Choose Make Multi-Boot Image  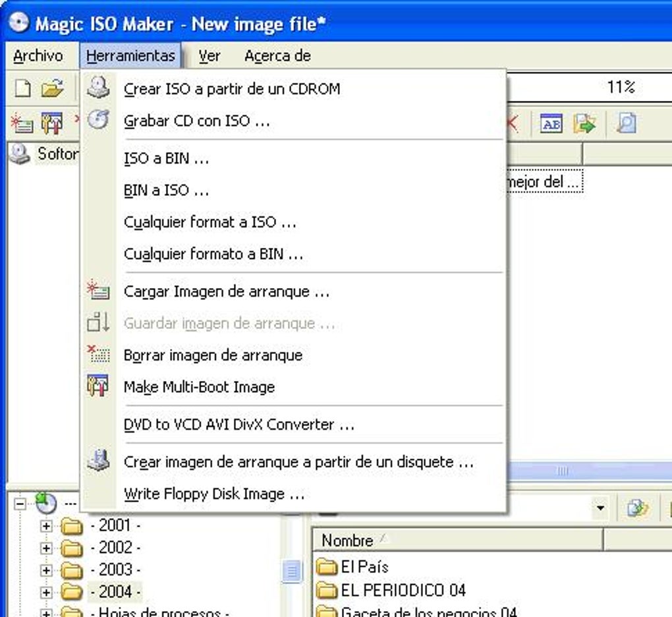[x=294, y=387]
